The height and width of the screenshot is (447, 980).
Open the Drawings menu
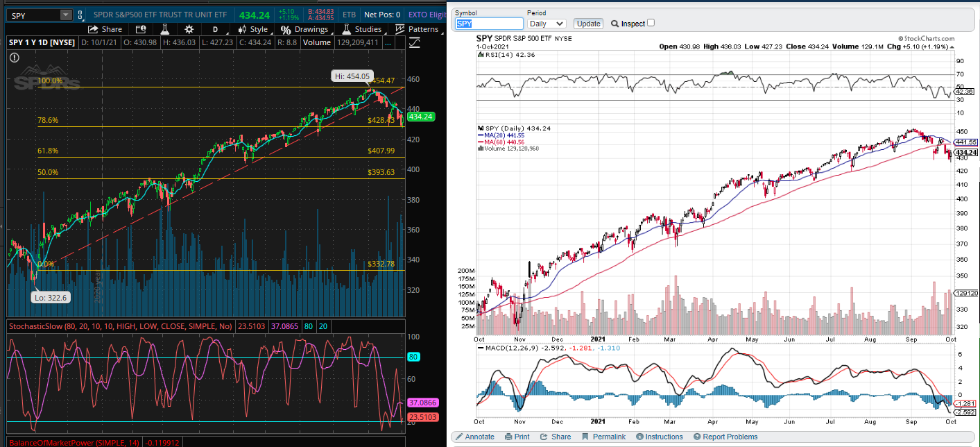pos(304,29)
